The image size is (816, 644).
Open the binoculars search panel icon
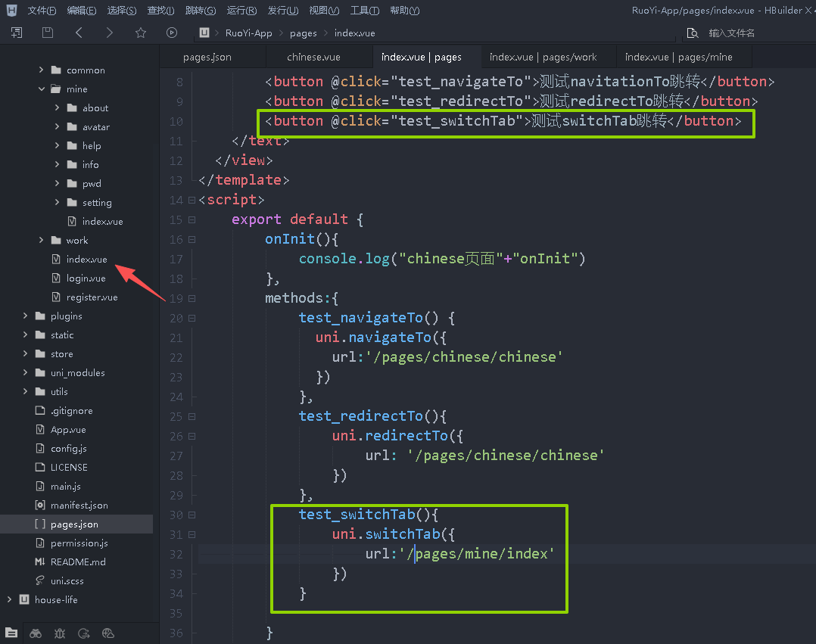pyautogui.click(x=36, y=633)
